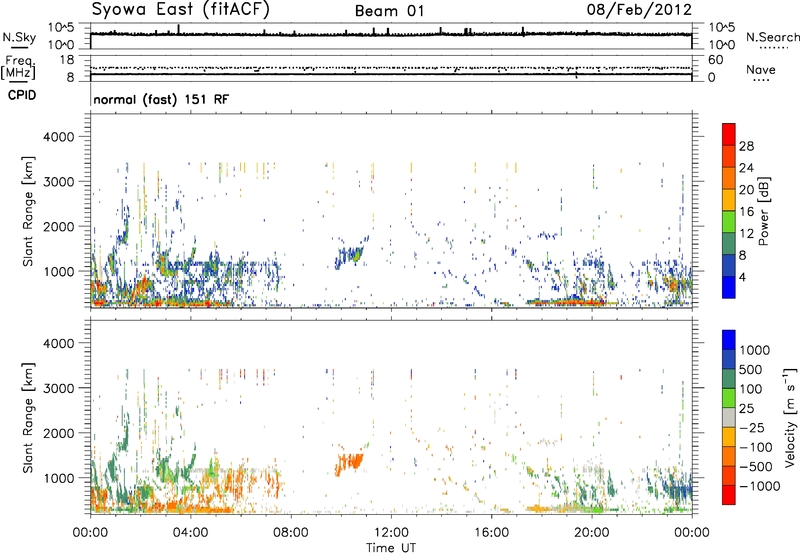Click the "12" label on Power color bar
Viewport: 800px width, 554px height.
pos(746,234)
